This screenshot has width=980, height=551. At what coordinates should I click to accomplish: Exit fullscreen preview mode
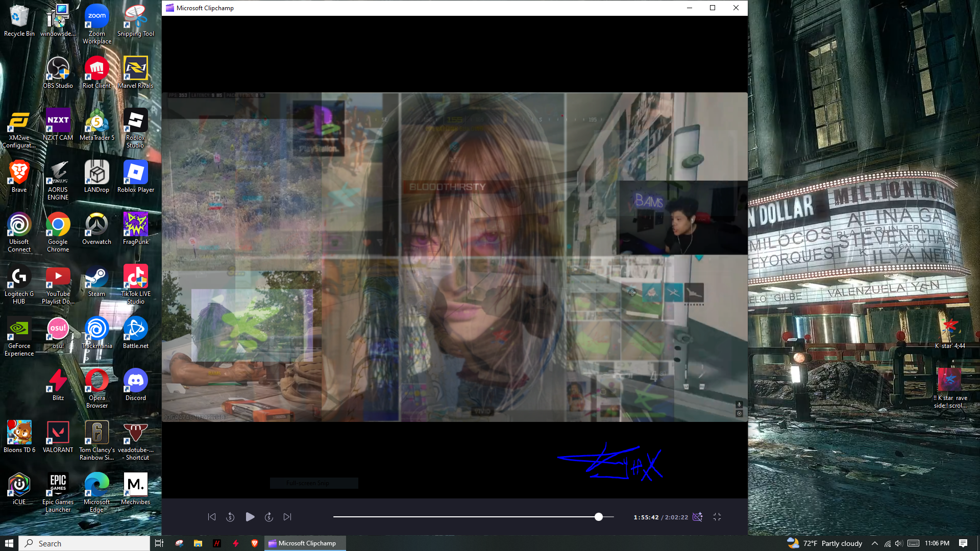point(717,517)
